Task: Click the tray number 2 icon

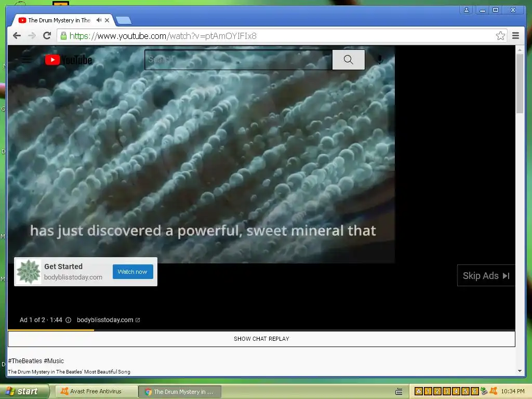Action: point(437,392)
